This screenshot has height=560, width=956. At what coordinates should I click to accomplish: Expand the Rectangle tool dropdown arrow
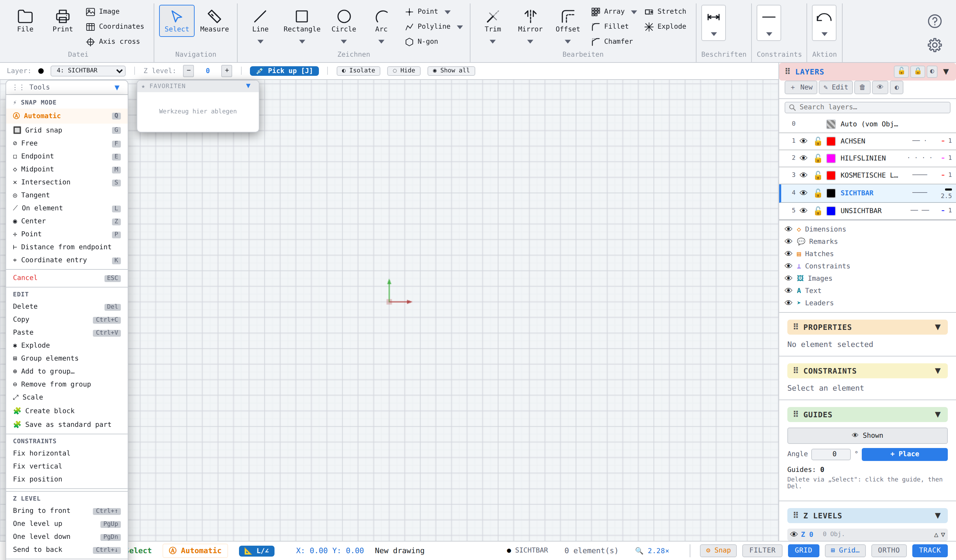pos(302,42)
